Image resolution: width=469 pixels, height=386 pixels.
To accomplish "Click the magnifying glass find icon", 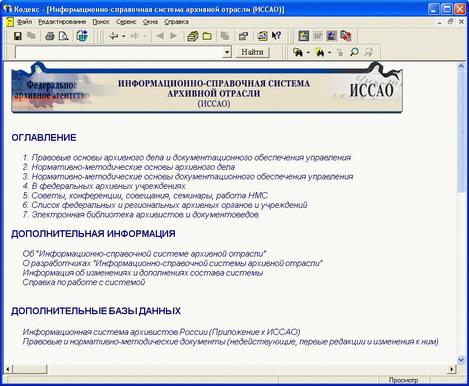I will coord(354,52).
